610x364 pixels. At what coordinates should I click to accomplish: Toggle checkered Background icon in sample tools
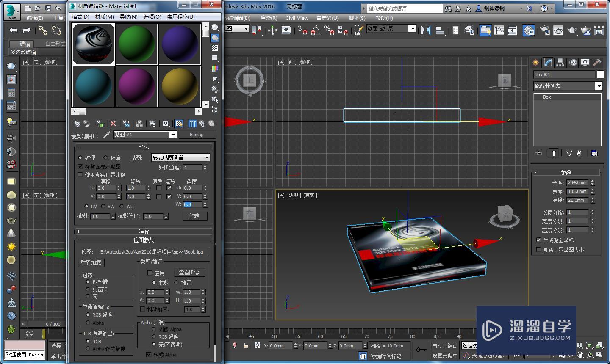point(215,48)
